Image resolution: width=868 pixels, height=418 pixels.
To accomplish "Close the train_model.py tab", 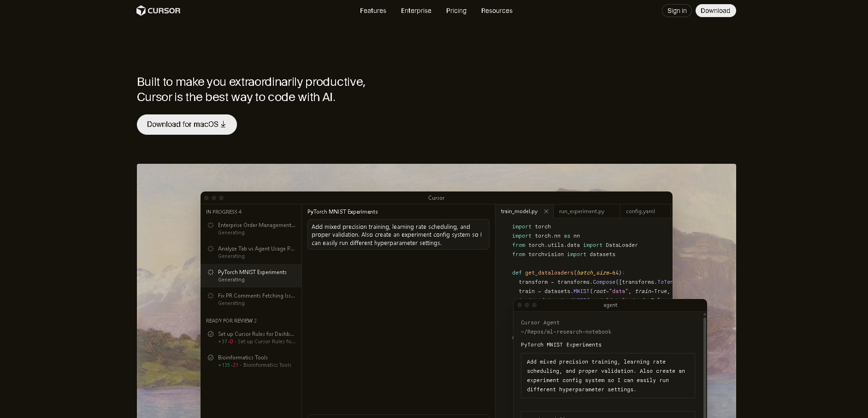I will pos(546,211).
